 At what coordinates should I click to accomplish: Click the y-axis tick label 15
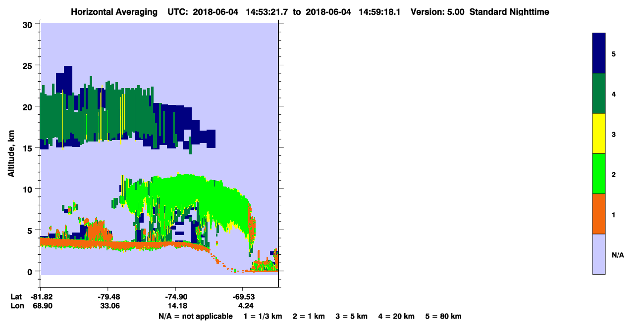coord(29,148)
